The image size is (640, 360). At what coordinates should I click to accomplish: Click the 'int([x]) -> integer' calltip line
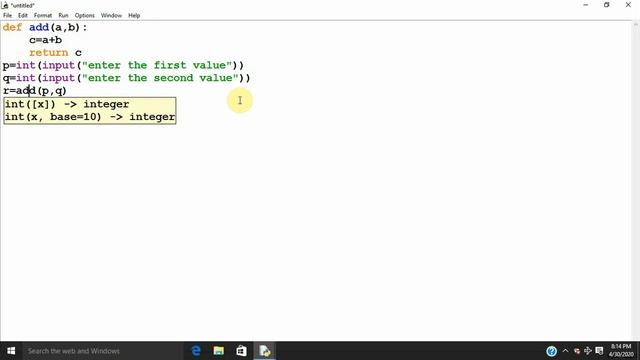(67, 104)
